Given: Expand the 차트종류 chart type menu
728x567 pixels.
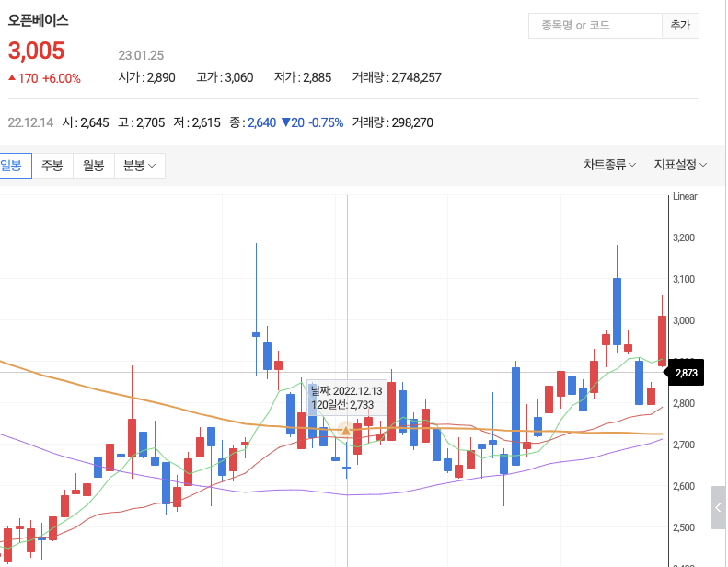Looking at the screenshot, I should pos(609,165).
